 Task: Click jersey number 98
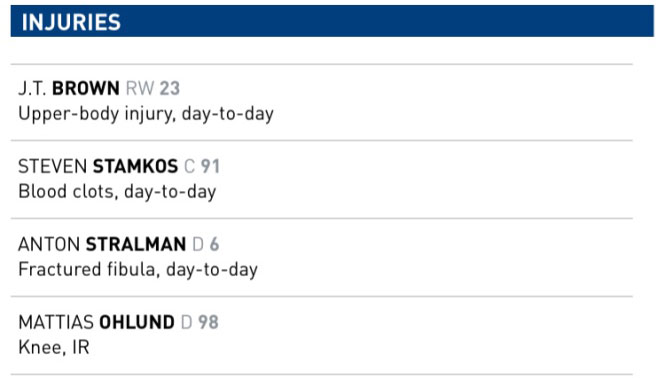click(208, 322)
